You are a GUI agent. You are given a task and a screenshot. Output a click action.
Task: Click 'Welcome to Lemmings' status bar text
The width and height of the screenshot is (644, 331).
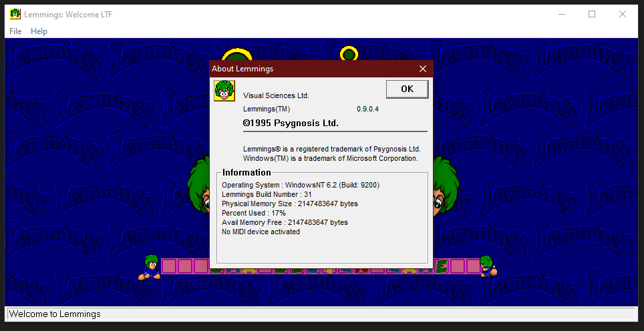tap(55, 314)
